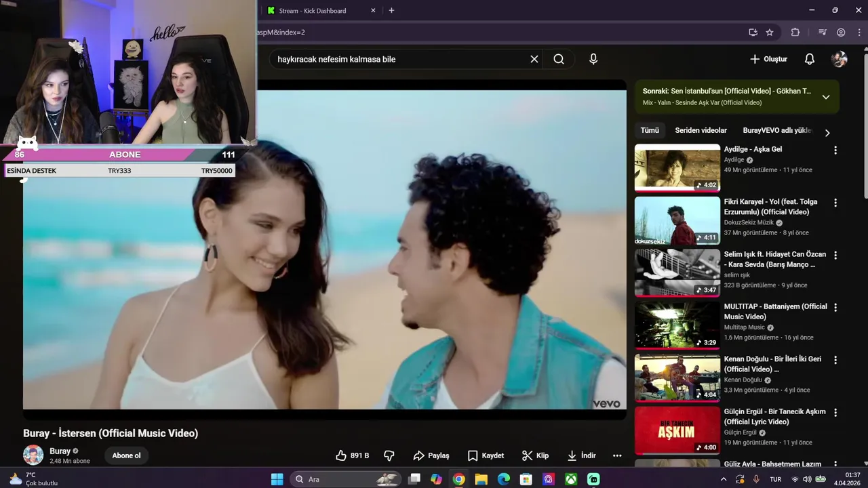Open the Chrome media controls icon
The height and width of the screenshot is (488, 868).
coord(822,32)
